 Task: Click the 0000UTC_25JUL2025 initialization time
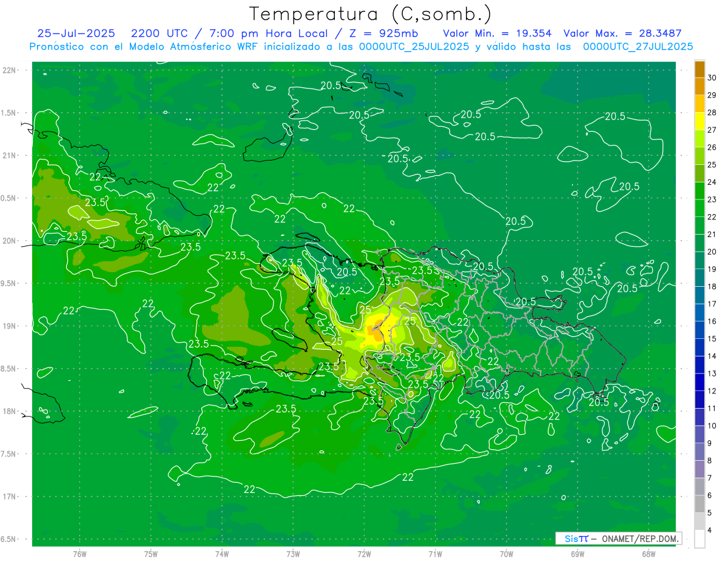[x=414, y=46]
